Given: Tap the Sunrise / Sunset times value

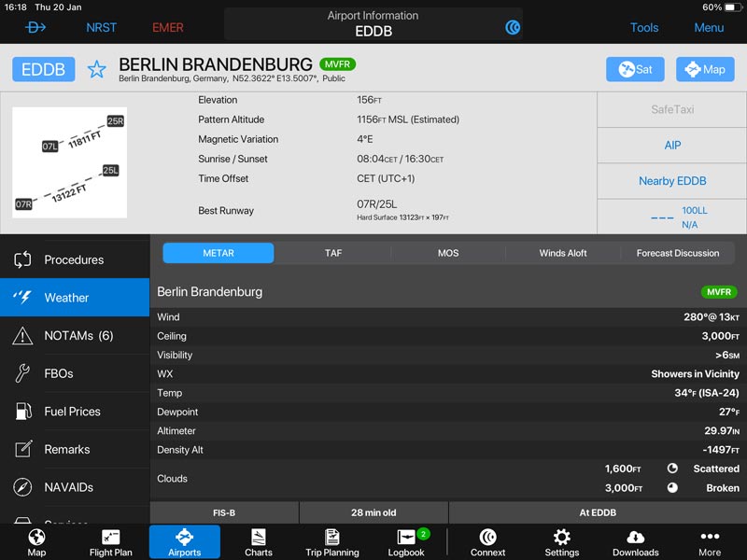Looking at the screenshot, I should [x=401, y=159].
